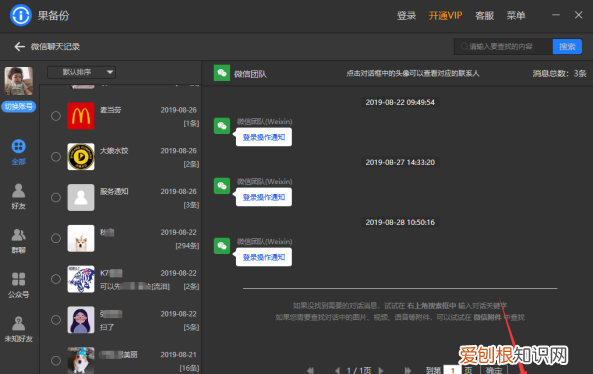Click the WeChat avatar of the 09:49:54 message
Screen dimensions: 593x374
point(222,126)
